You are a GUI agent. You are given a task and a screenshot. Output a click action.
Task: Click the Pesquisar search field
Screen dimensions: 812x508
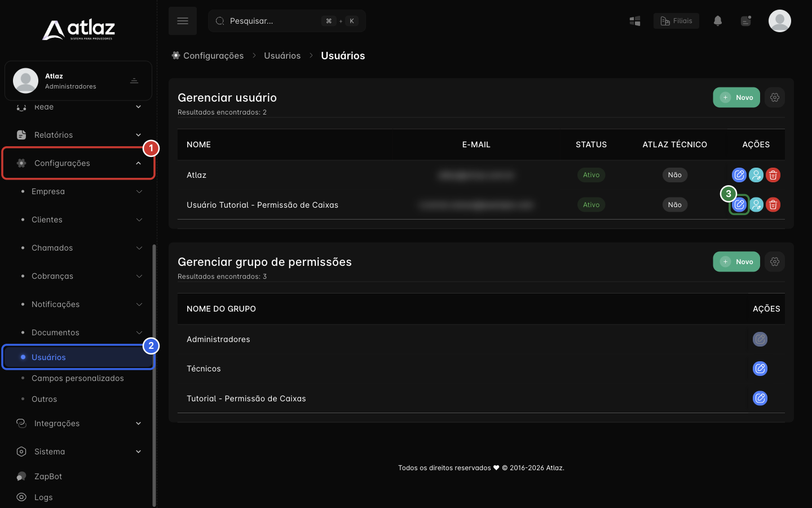click(x=287, y=21)
